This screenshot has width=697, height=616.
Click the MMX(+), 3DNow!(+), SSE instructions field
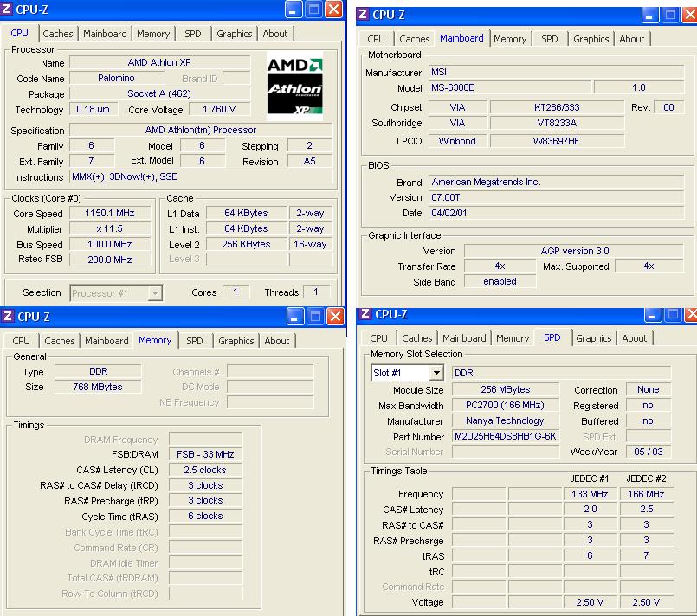click(x=201, y=176)
